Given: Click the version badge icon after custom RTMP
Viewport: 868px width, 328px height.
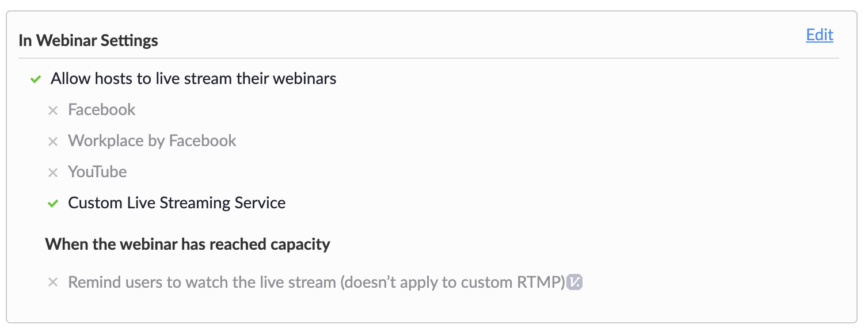Looking at the screenshot, I should (x=574, y=283).
